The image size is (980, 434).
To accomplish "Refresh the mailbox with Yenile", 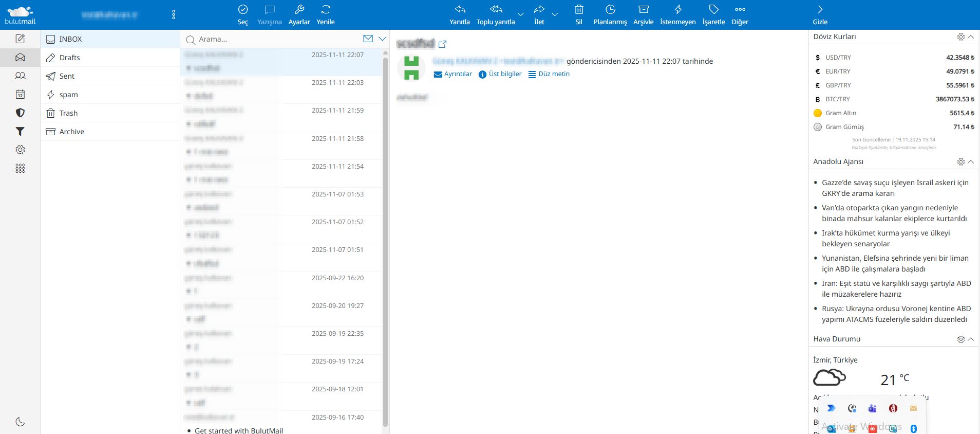I will 326,15.
